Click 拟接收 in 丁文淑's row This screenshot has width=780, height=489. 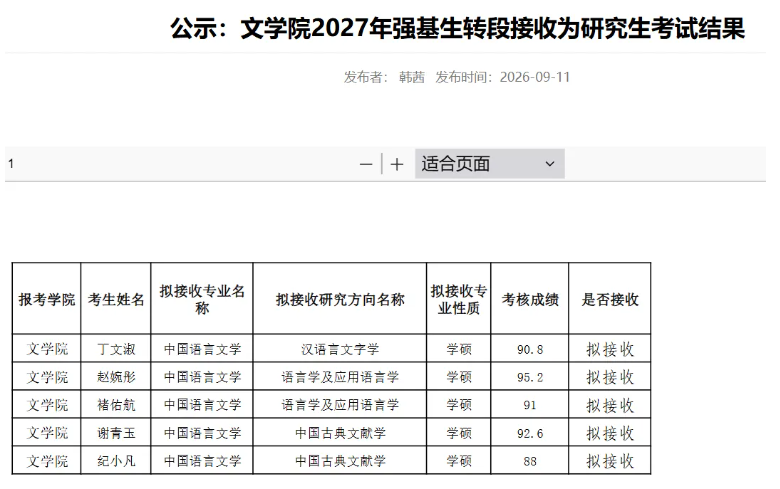click(x=610, y=349)
